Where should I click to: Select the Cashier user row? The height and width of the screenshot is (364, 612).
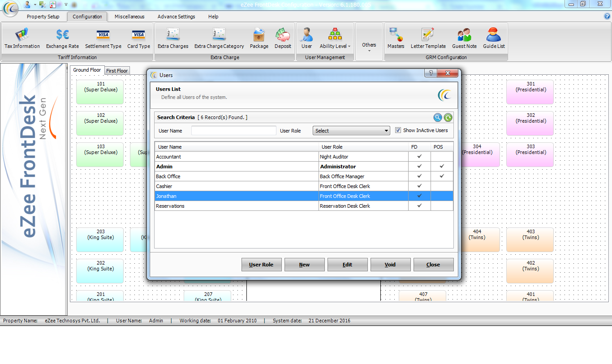click(304, 186)
